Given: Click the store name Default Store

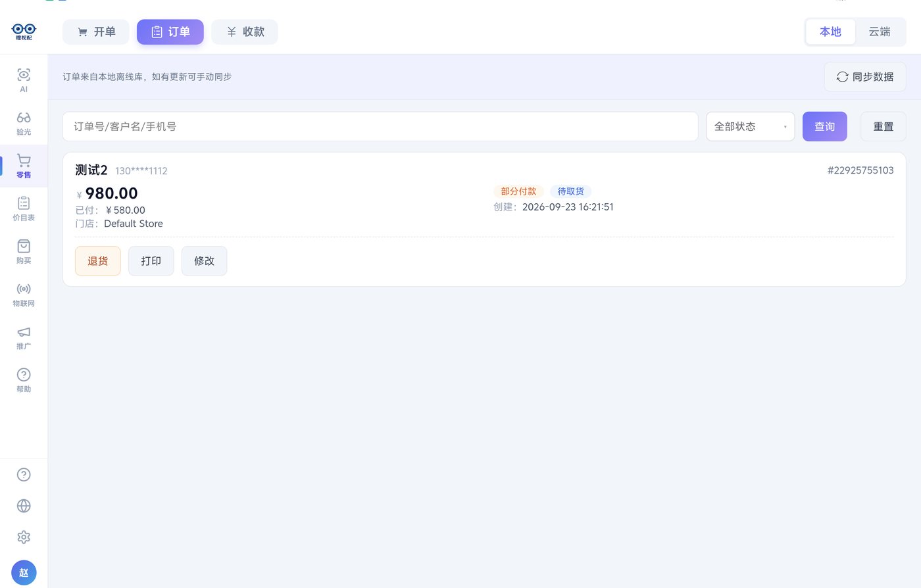Looking at the screenshot, I should (134, 224).
